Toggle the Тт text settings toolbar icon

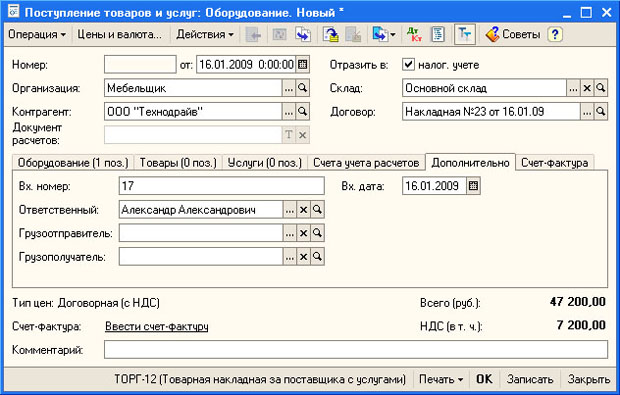pyautogui.click(x=465, y=34)
